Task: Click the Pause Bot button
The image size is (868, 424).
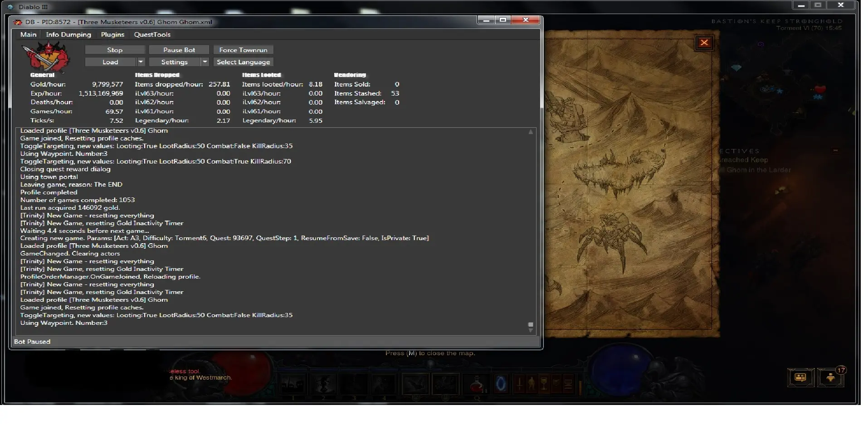Action: [179, 50]
